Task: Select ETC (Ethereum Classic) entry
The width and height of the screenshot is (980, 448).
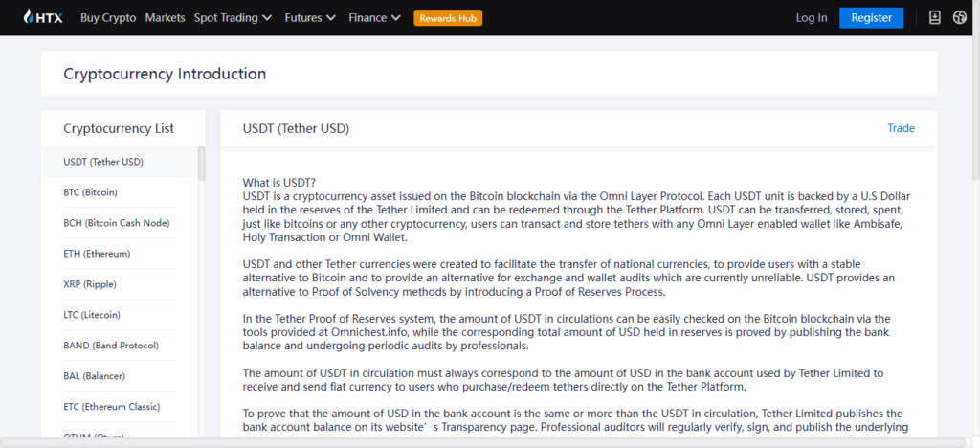Action: coord(120,407)
